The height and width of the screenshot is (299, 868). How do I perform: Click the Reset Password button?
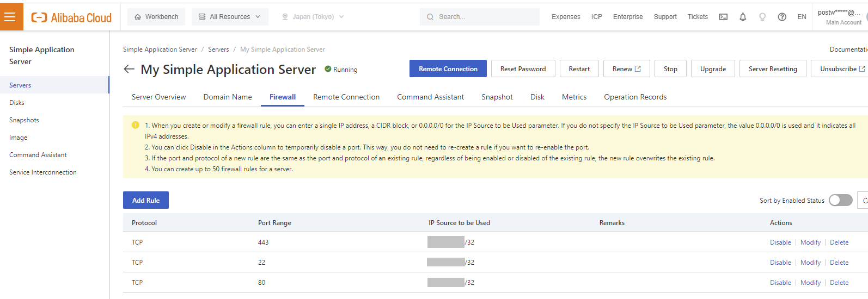coord(523,69)
